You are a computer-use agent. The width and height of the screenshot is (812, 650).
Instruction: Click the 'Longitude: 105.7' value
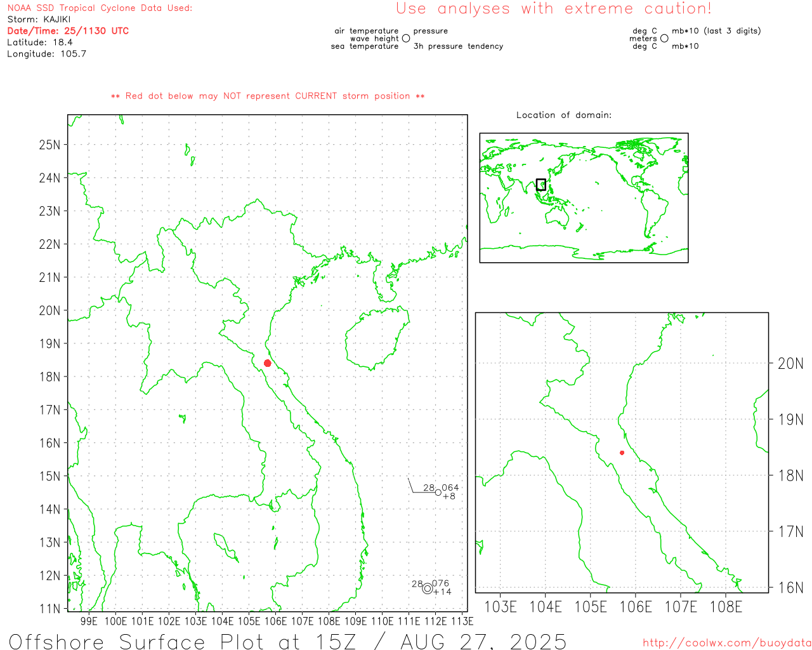pos(47,54)
